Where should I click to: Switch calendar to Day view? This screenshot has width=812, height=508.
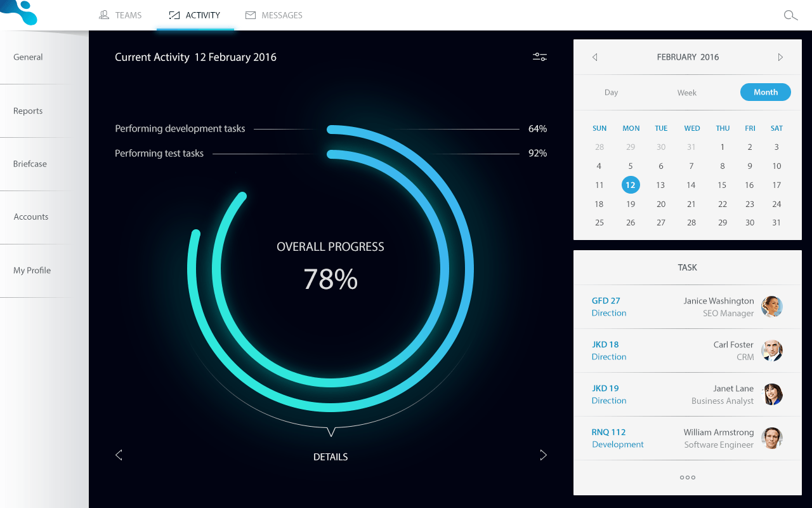pyautogui.click(x=611, y=93)
